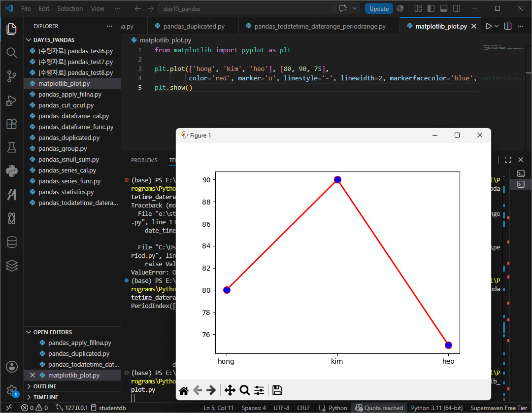The height and width of the screenshot is (413, 532).
Task: Open editor More Actions ellipsis
Action: 521,26
